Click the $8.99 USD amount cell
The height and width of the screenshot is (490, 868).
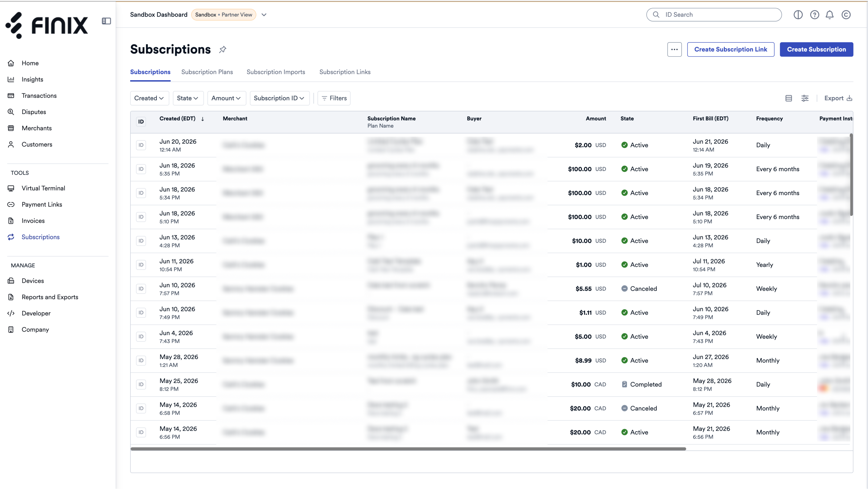[590, 361]
